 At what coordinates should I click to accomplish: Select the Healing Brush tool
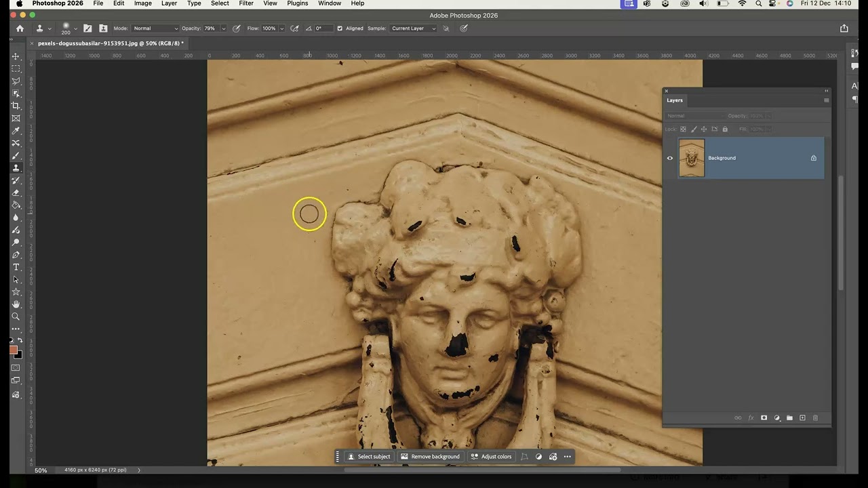[x=16, y=143]
